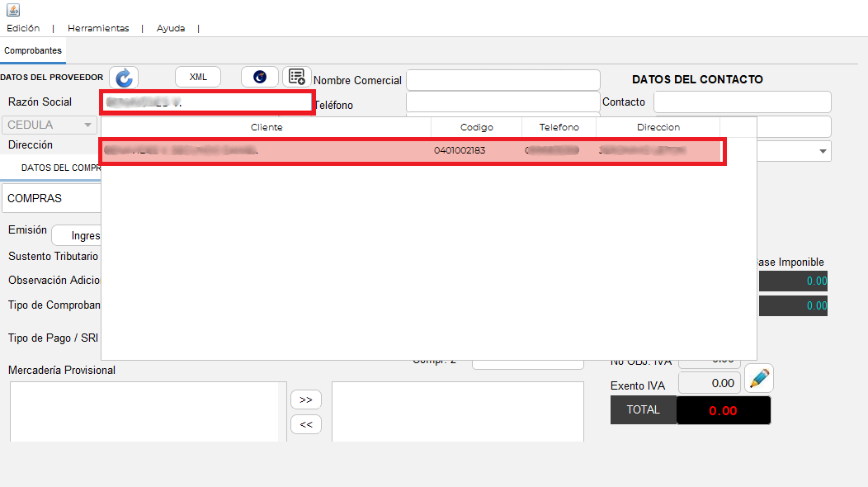This screenshot has height=487, width=868.
Task: Click the Ingres emission button
Action: (x=77, y=235)
